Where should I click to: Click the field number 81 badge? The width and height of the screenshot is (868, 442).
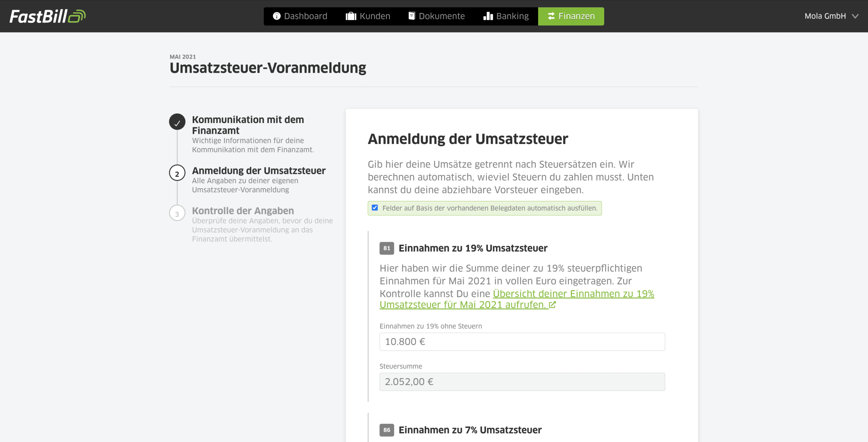point(387,248)
